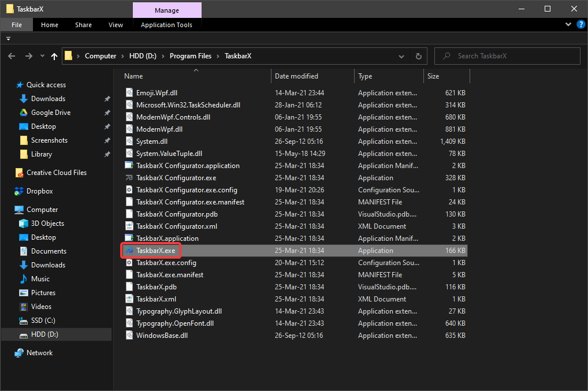Screen dimensions: 588x391
Task: Click the TaskbarX Configurator.exe file icon
Action: coord(129,178)
